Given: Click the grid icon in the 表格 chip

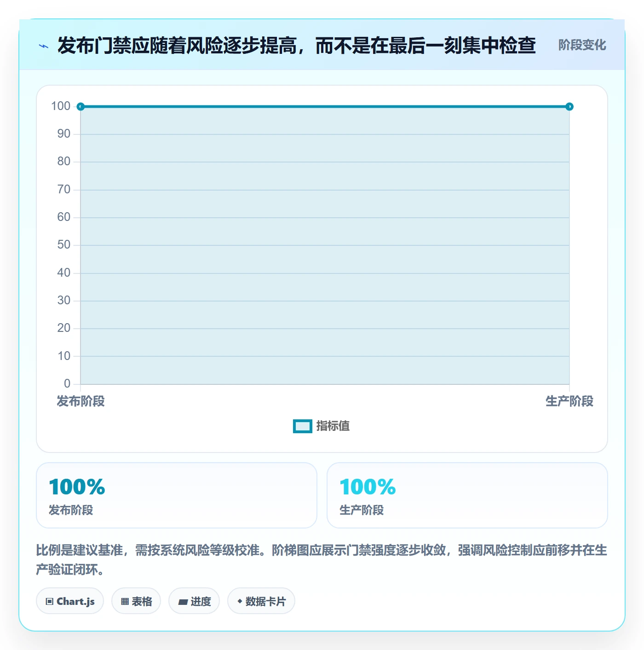Looking at the screenshot, I should [x=125, y=602].
